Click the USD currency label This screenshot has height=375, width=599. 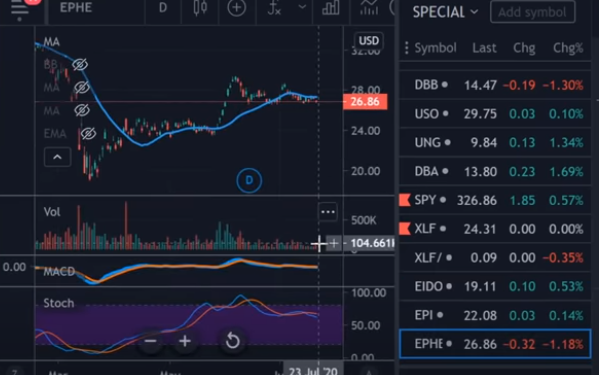click(x=369, y=41)
